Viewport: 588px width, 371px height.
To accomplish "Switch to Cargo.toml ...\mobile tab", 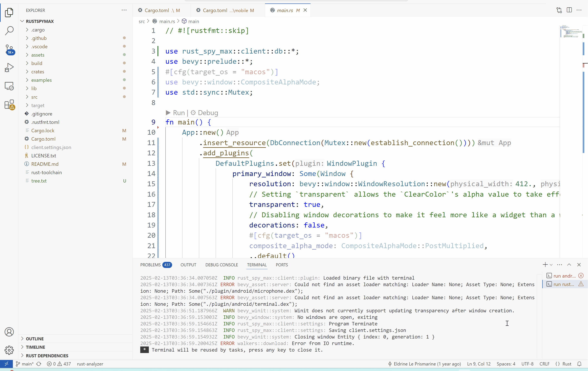I will pos(228,10).
